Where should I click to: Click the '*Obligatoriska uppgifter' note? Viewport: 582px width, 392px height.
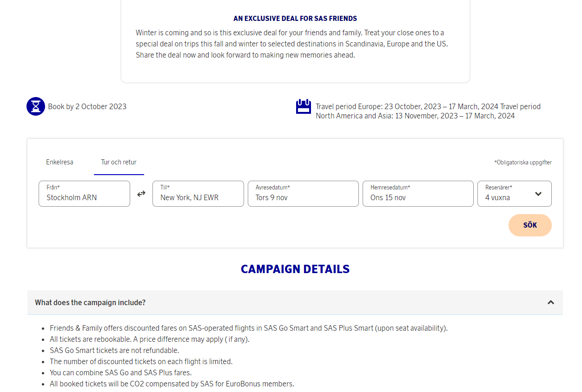522,163
